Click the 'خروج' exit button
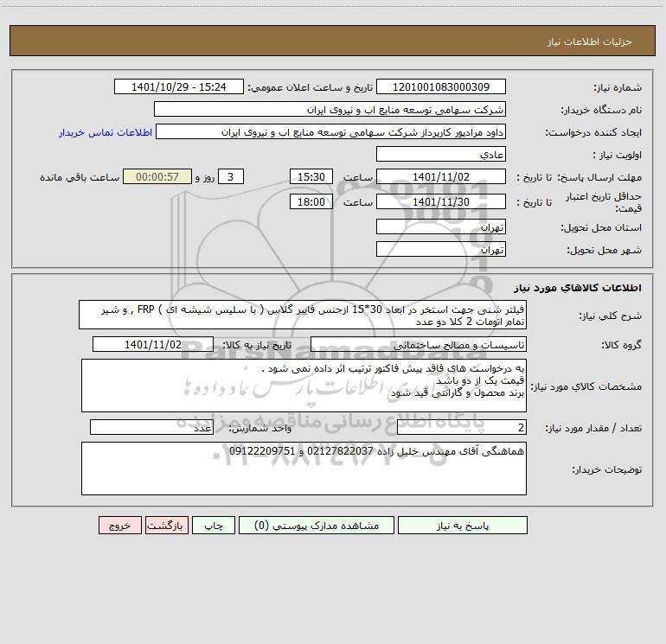This screenshot has width=666, height=644. click(119, 525)
